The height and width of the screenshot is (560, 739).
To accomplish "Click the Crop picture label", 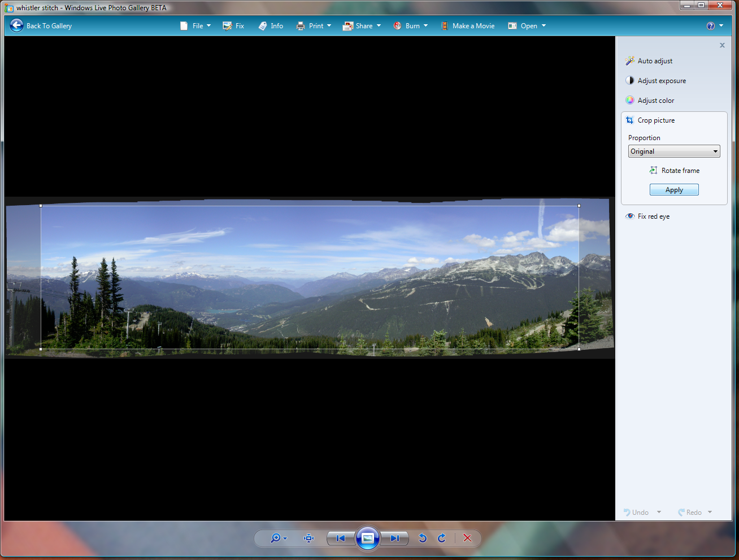I will coord(656,120).
